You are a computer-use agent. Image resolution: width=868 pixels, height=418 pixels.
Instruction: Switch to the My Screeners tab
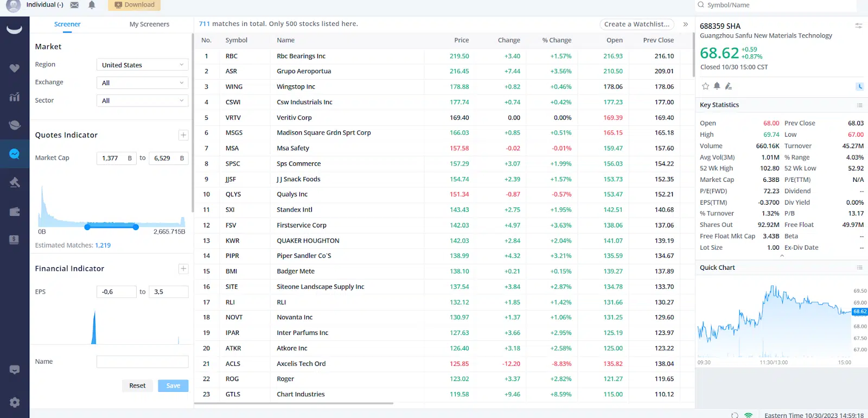click(149, 24)
